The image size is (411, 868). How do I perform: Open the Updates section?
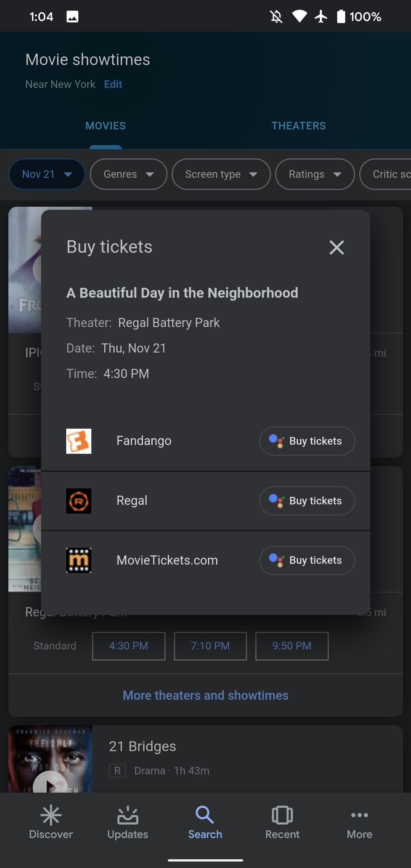pos(128,822)
